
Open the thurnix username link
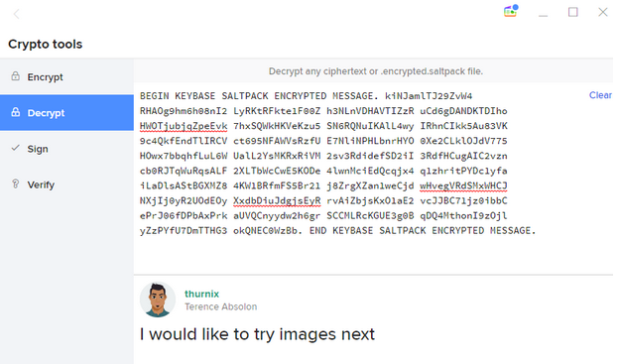point(201,294)
